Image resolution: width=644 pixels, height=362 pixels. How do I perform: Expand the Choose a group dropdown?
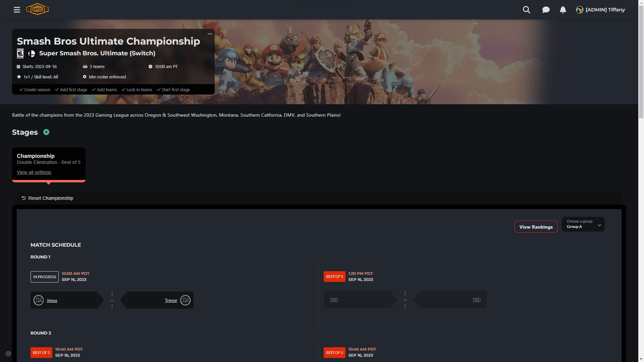tap(583, 224)
